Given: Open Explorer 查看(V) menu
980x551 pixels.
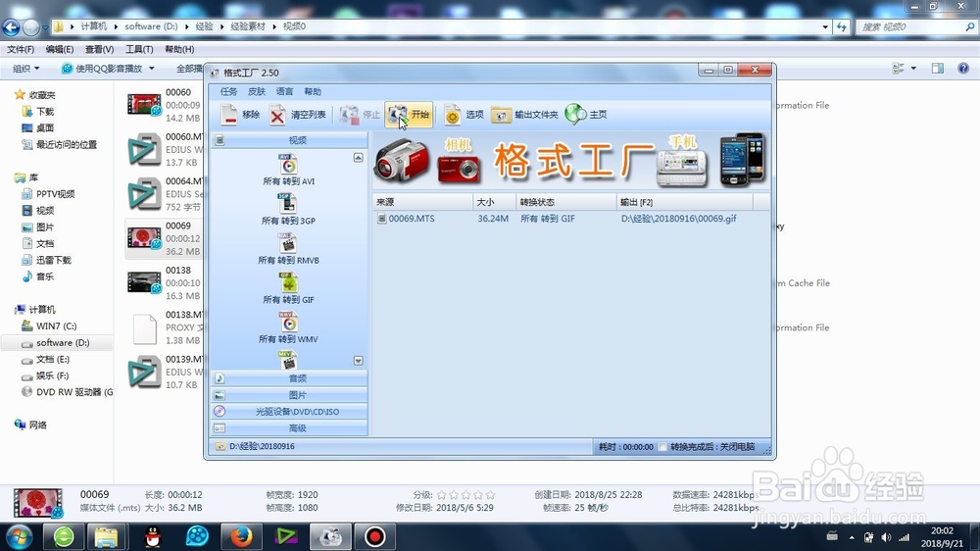Looking at the screenshot, I should pos(99,49).
